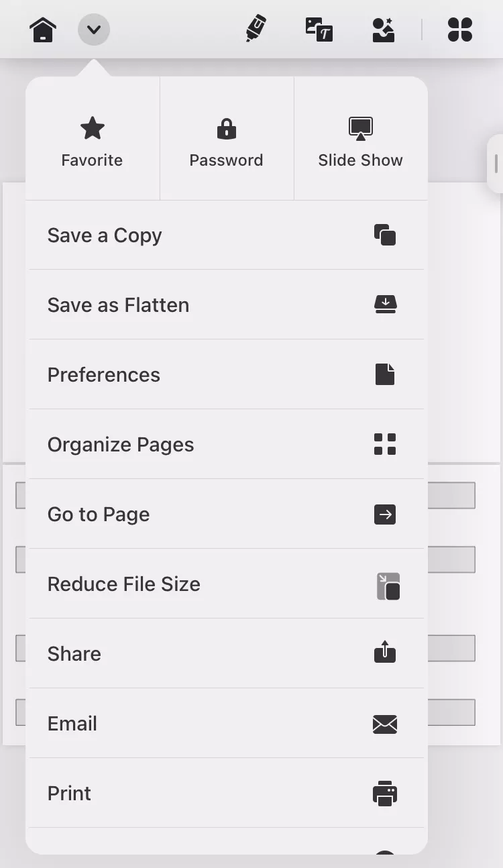Go to the home screen icon
This screenshot has height=868, width=503.
click(x=43, y=30)
